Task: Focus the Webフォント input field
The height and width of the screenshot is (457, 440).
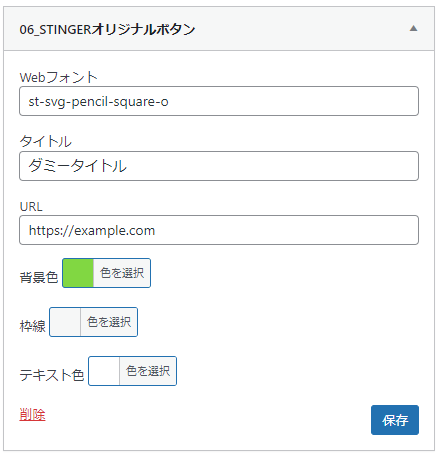Action: [219, 101]
